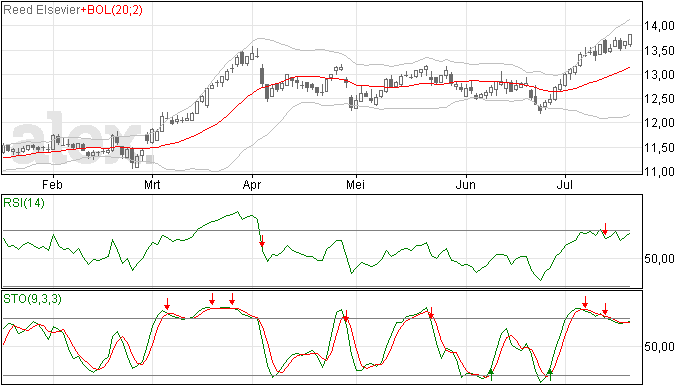
Task: Click the 11,50 price axis value
Action: point(659,148)
